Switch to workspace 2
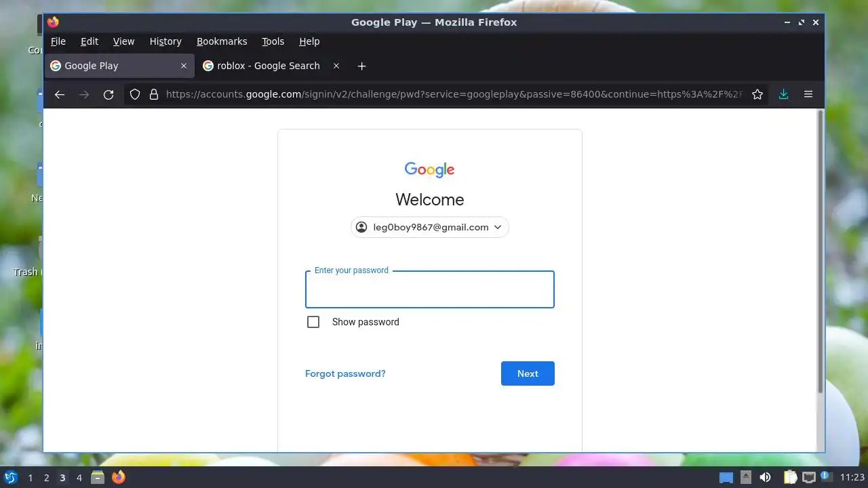This screenshot has width=868, height=488. [x=46, y=478]
